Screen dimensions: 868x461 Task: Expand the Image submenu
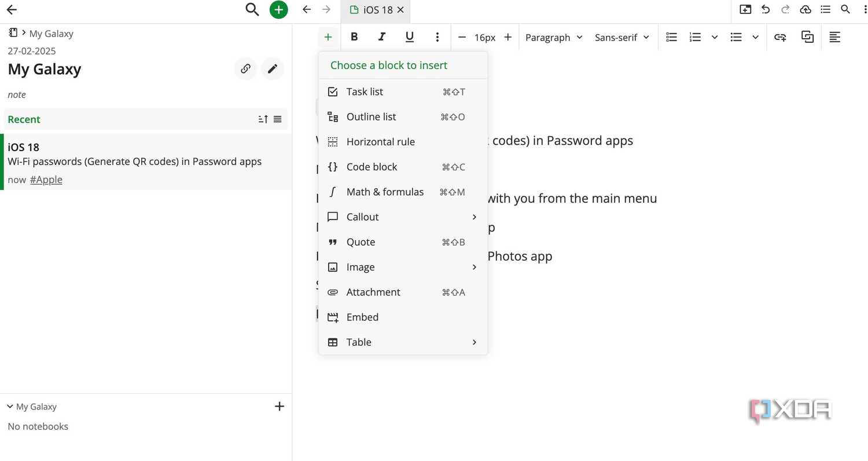pos(403,267)
